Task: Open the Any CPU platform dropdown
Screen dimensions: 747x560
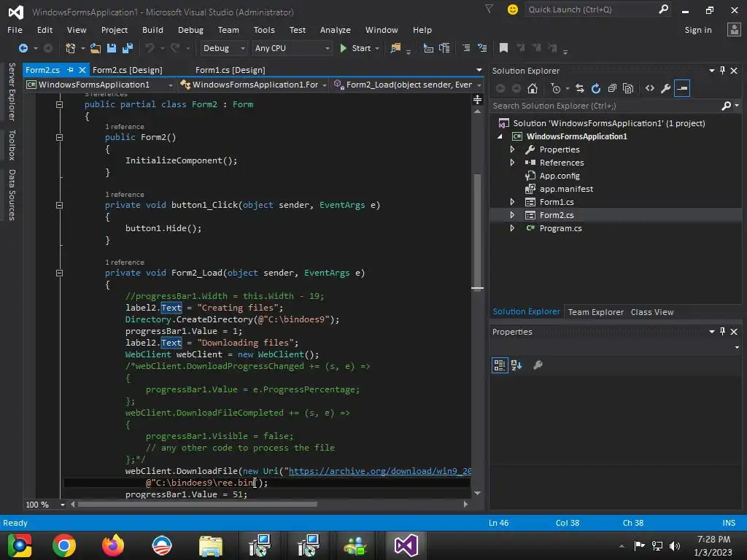Action: [292, 48]
